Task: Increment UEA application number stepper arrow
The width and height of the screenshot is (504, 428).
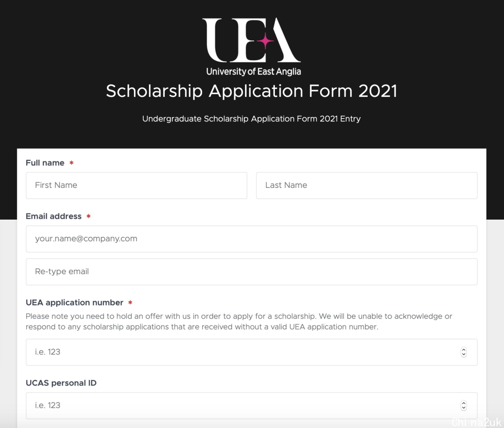Action: tap(463, 350)
